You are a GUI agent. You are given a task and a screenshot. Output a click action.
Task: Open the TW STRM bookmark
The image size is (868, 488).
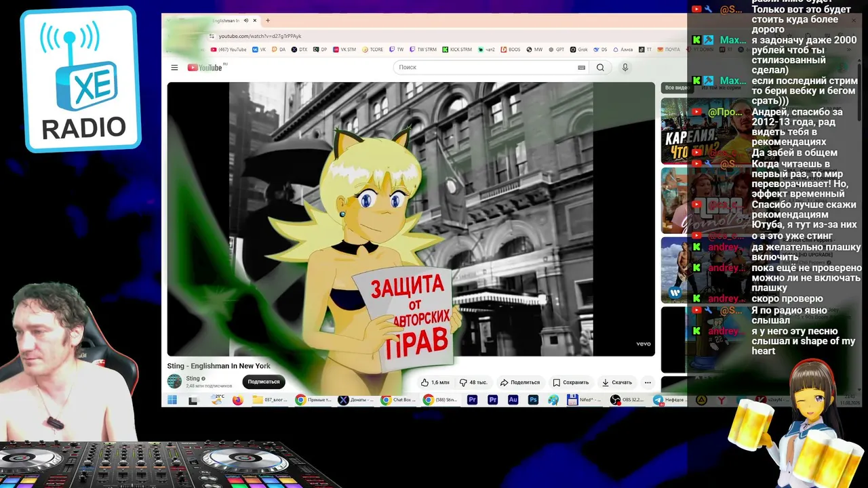tap(423, 49)
